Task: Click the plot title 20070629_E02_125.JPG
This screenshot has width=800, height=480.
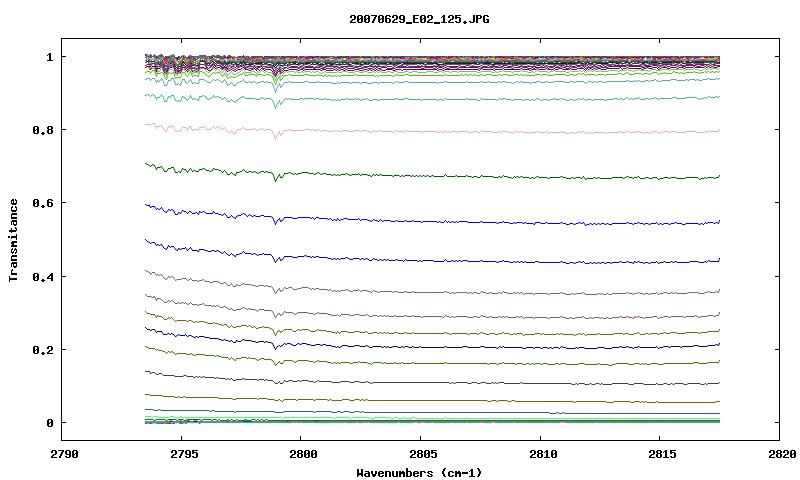Action: pos(419,19)
